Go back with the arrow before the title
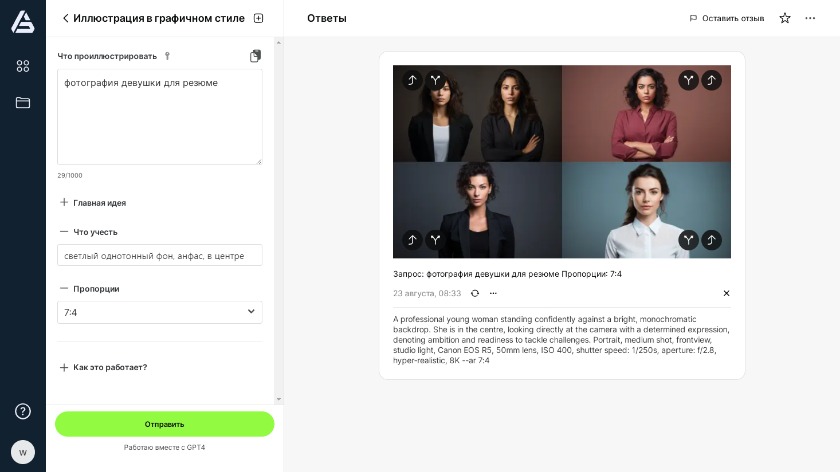The width and height of the screenshot is (840, 472). 65,18
